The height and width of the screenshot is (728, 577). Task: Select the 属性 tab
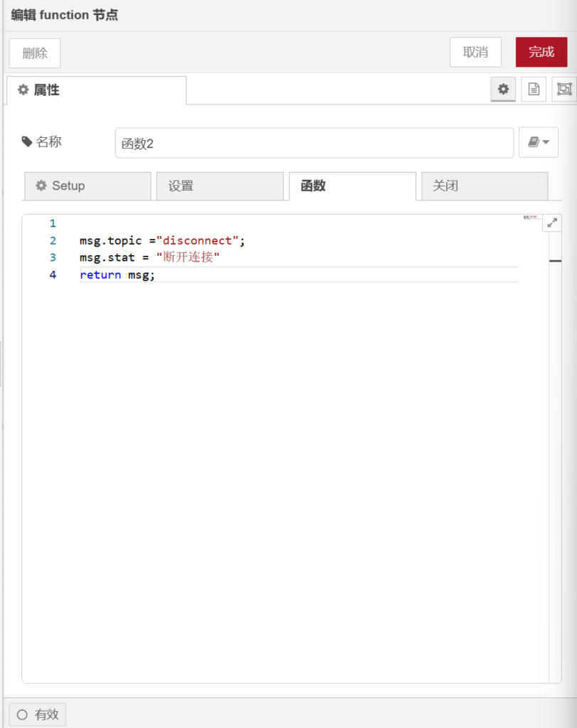click(x=96, y=90)
